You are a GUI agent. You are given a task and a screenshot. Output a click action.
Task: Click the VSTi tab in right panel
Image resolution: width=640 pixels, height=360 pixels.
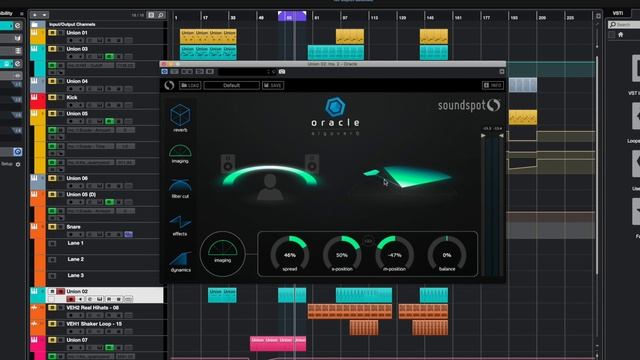click(618, 13)
